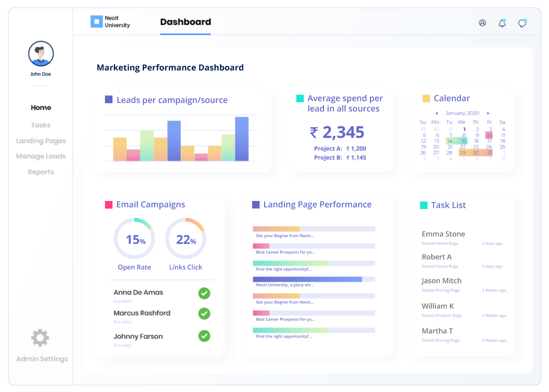The width and height of the screenshot is (549, 392).
Task: Toggle Marcus Rashford's green checkmark
Action: point(204,313)
